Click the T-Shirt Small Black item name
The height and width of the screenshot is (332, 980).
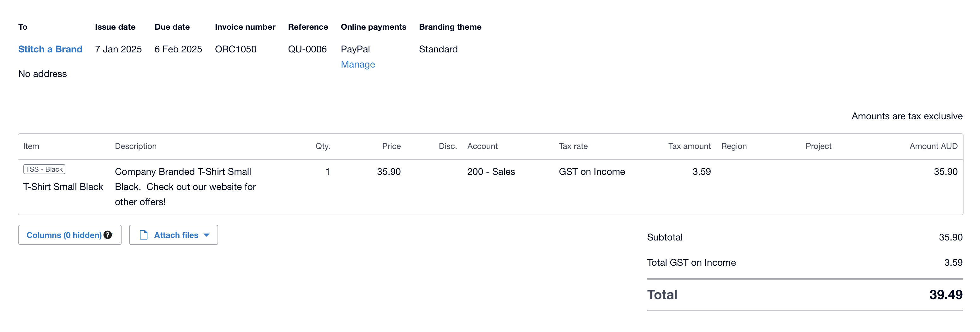tap(63, 187)
